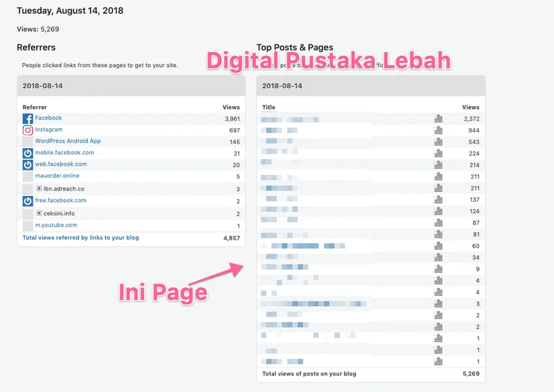554x392 pixels.
Task: Click the Top Posts & Pages heading
Action: [x=295, y=47]
